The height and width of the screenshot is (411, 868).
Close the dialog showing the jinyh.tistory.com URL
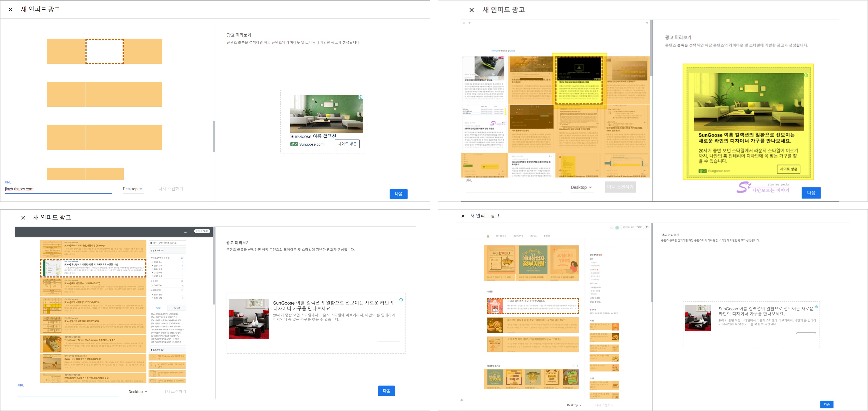[11, 9]
